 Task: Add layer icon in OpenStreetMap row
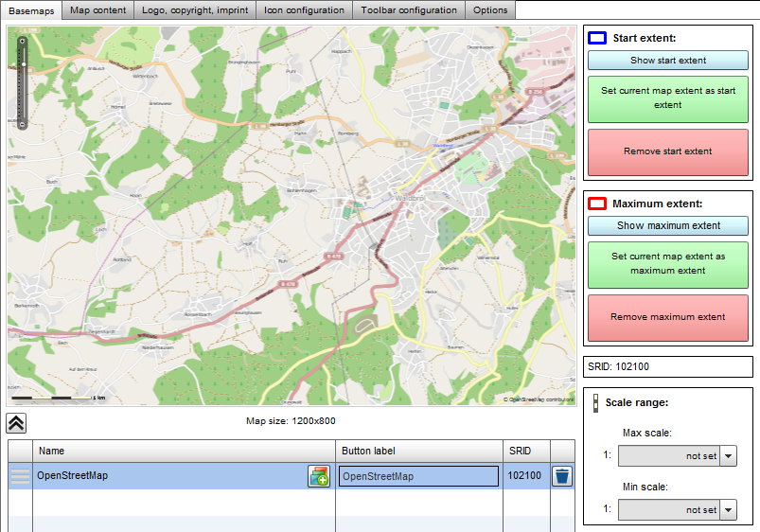(319, 476)
